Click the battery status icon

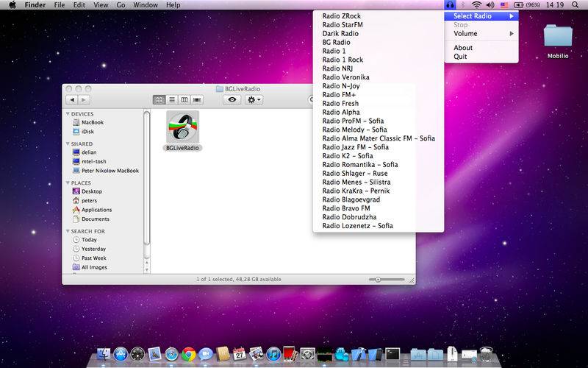coord(518,5)
